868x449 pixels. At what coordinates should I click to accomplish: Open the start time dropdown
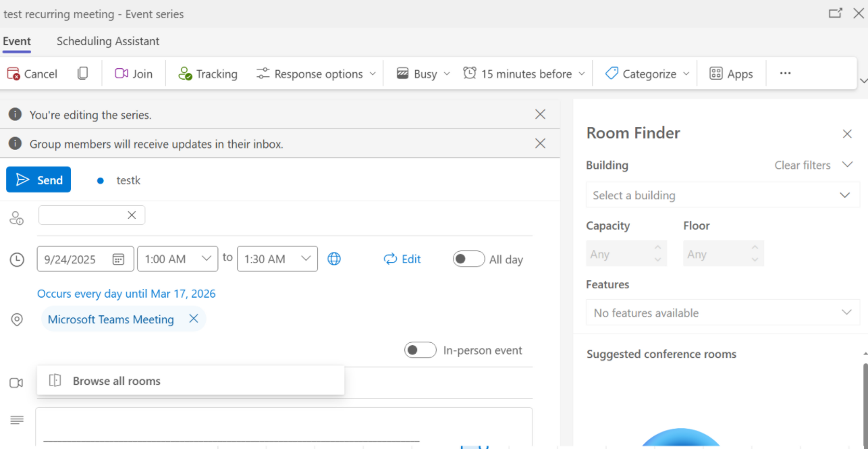pos(207,259)
